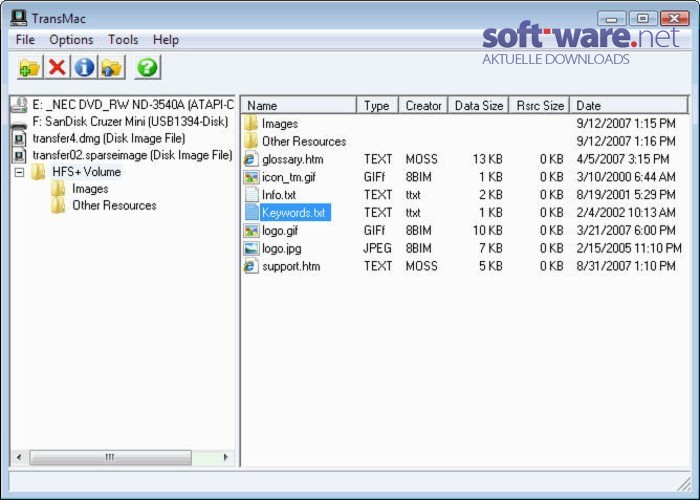Sort by the Date column header
This screenshot has height=500, width=700.
[629, 105]
